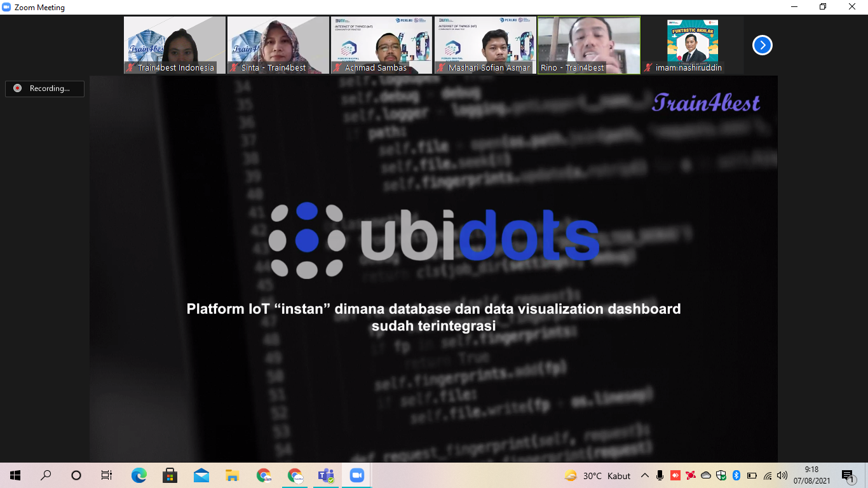Expand hidden system tray icons chevron

[x=645, y=475]
